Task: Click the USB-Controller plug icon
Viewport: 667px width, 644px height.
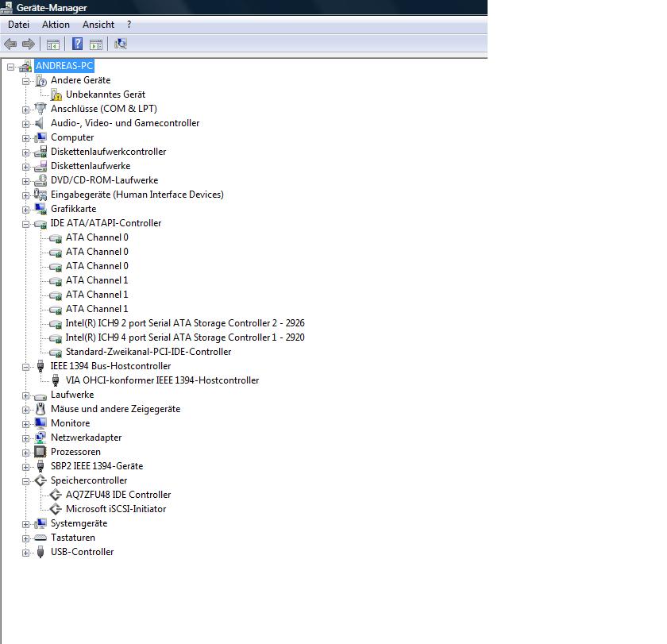Action: [40, 552]
